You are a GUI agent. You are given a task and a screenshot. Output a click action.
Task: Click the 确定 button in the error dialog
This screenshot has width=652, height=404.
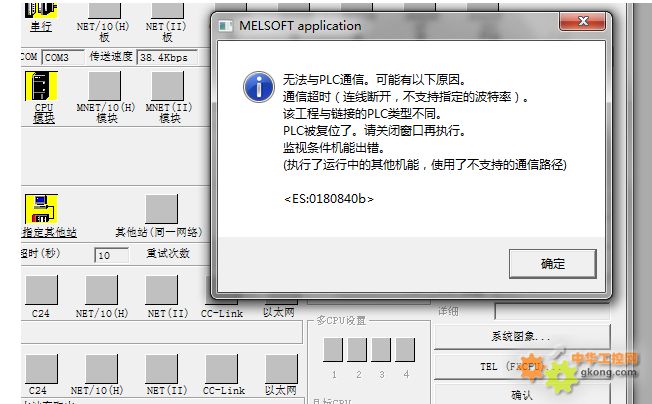552,264
